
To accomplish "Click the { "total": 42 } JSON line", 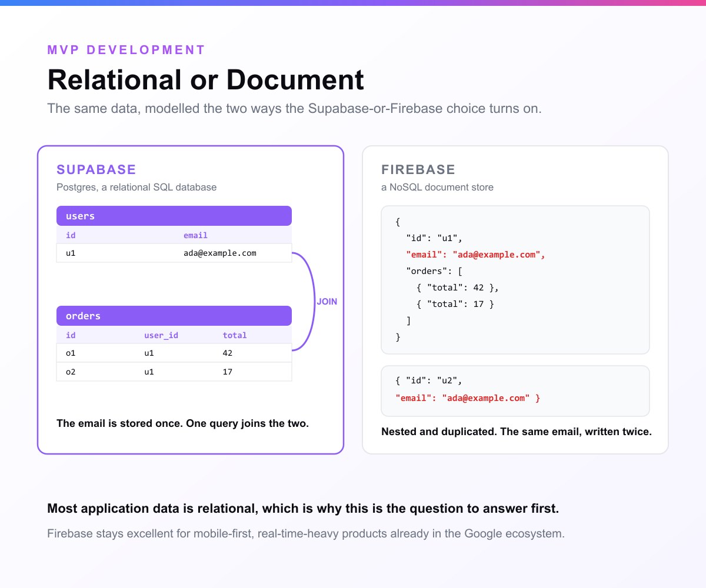I will (x=458, y=288).
